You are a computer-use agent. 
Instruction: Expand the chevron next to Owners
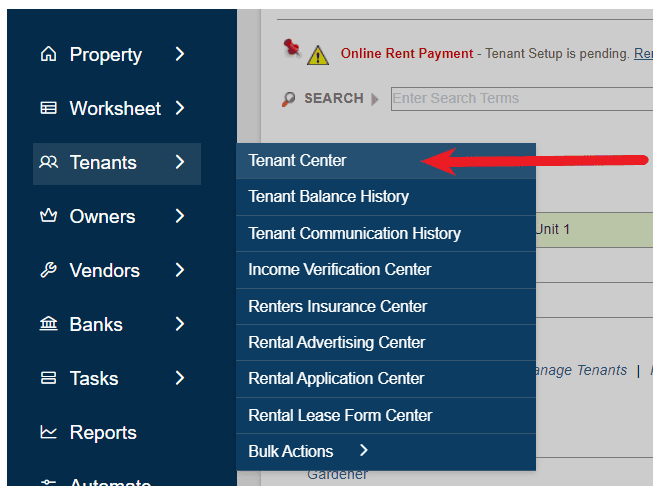click(x=180, y=216)
